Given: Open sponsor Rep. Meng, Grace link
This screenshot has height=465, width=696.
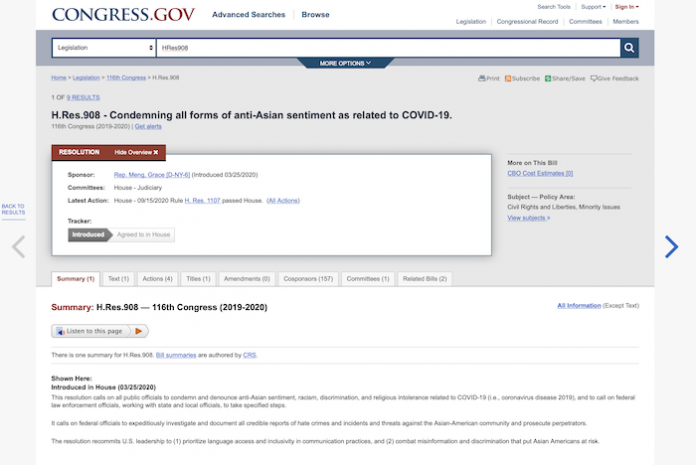Looking at the screenshot, I should pos(152,175).
